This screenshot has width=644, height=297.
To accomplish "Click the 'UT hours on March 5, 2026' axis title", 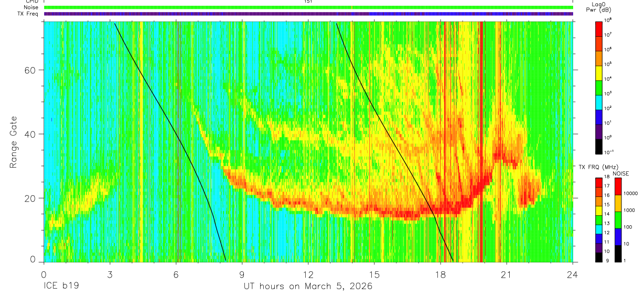I will point(308,287).
